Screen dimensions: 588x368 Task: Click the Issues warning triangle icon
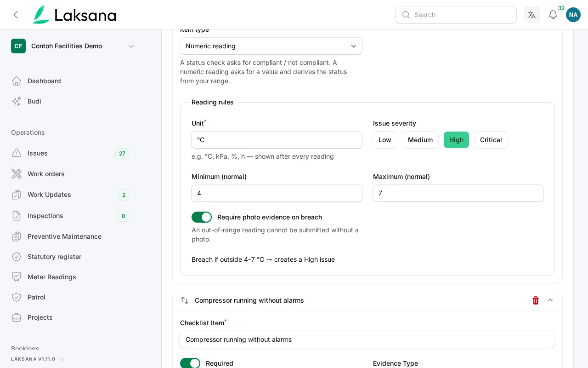pos(17,153)
